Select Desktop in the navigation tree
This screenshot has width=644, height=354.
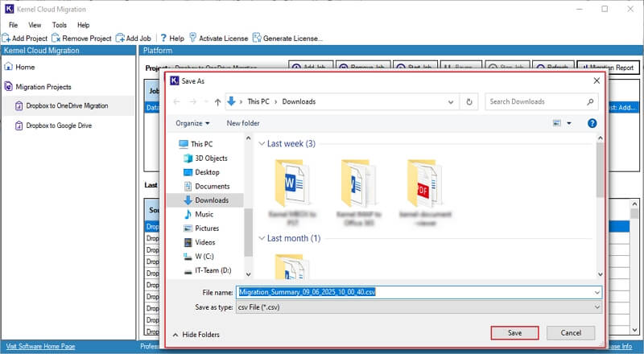[202, 172]
